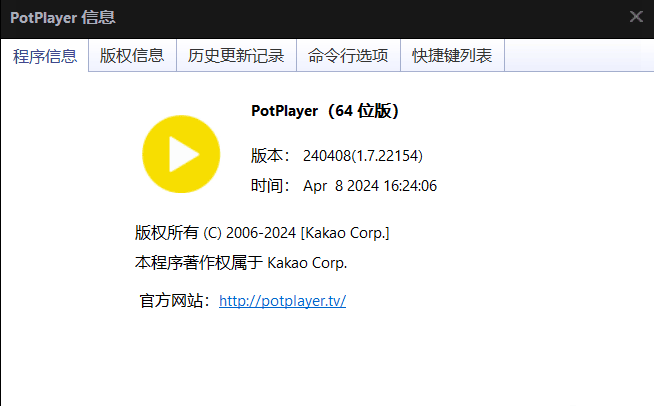Click the 官方网站 label
Viewport: 654px width, 406px height.
175,301
